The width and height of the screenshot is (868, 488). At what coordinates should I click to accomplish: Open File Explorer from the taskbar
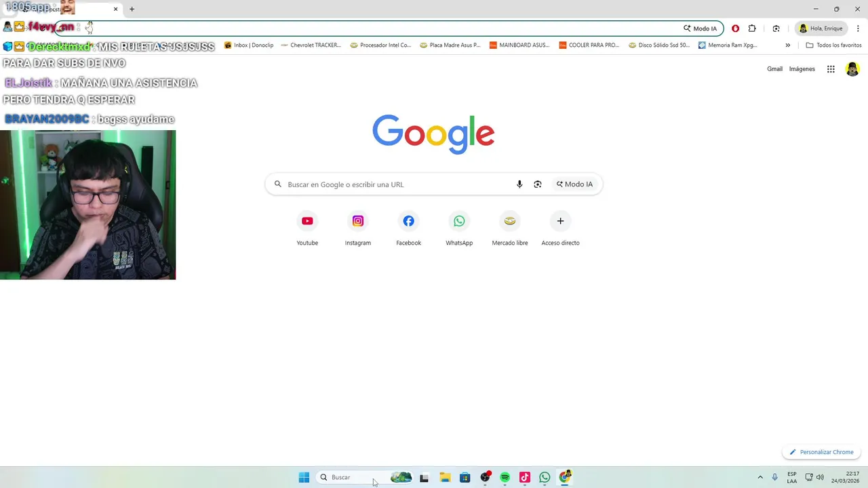(x=445, y=477)
